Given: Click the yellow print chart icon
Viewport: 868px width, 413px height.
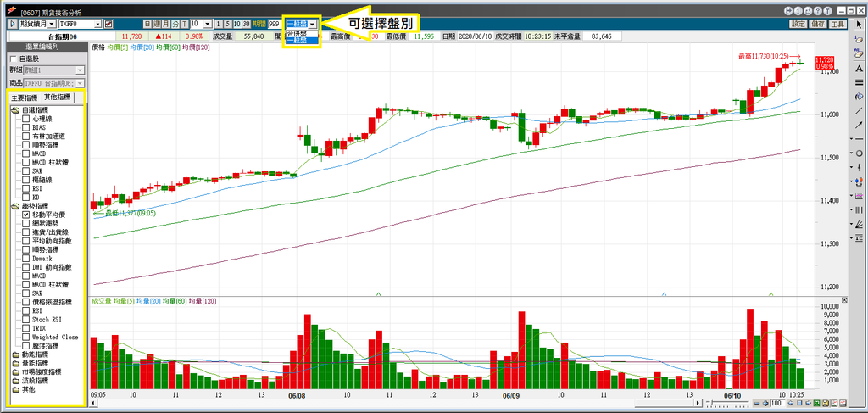Looking at the screenshot, I should pyautogui.click(x=825, y=403).
